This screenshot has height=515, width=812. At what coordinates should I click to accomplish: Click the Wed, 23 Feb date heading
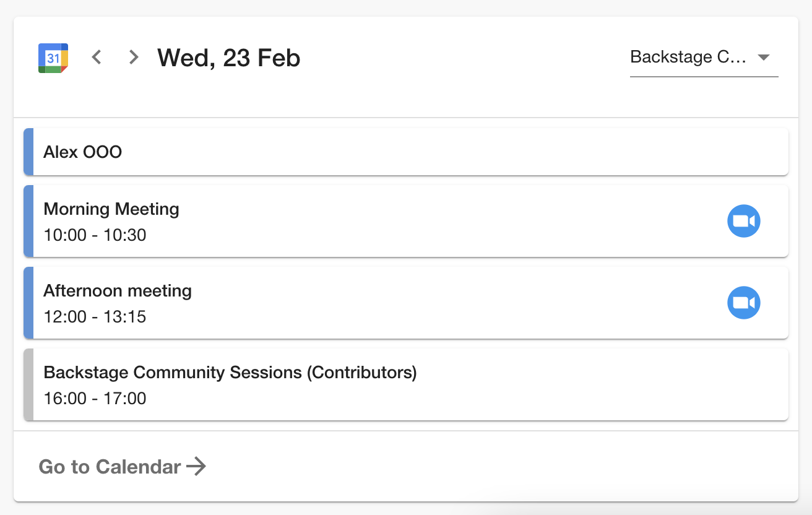(x=229, y=58)
